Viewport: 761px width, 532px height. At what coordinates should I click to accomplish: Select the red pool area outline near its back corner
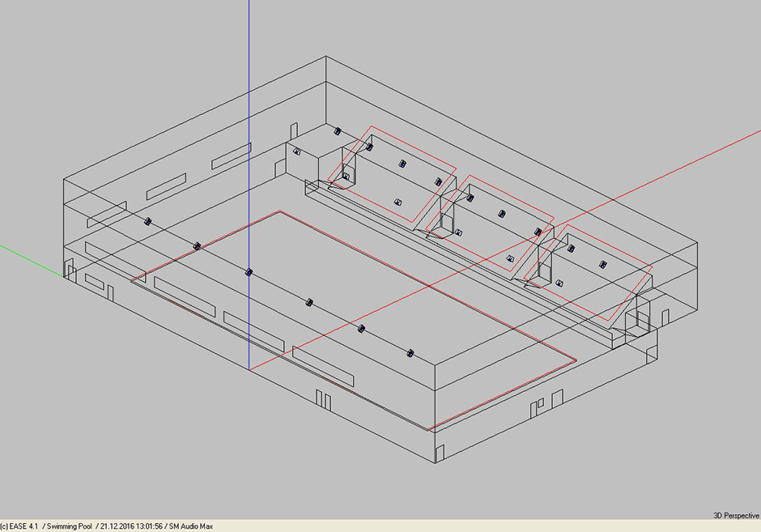(279, 211)
